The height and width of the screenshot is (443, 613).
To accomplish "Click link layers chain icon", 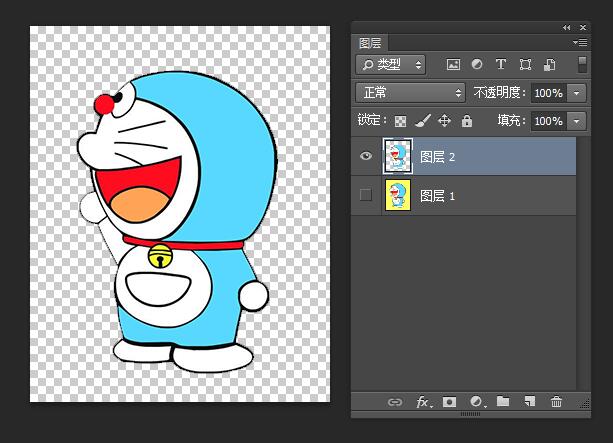I will [x=395, y=402].
